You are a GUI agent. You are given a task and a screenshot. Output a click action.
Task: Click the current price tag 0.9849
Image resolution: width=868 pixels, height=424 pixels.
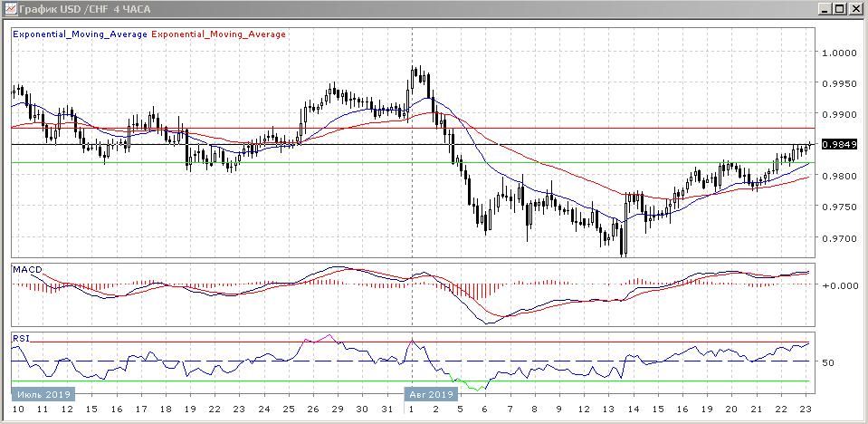(839, 145)
